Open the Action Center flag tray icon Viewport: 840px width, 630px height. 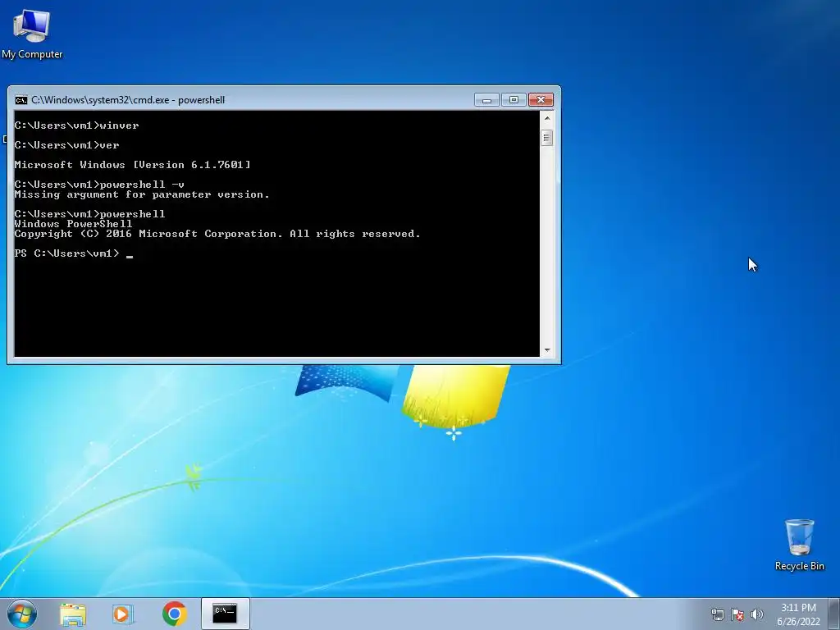click(x=737, y=614)
